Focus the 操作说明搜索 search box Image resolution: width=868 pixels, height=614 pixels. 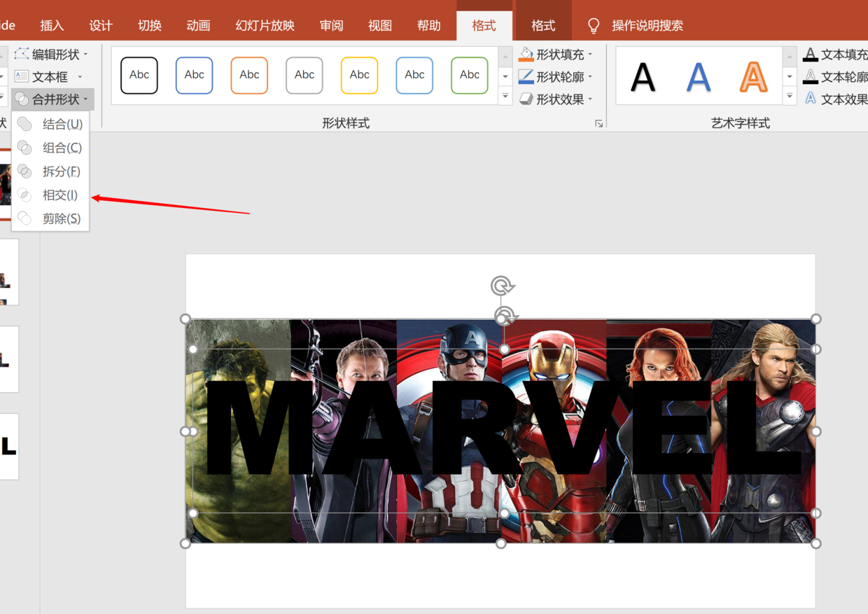click(647, 26)
